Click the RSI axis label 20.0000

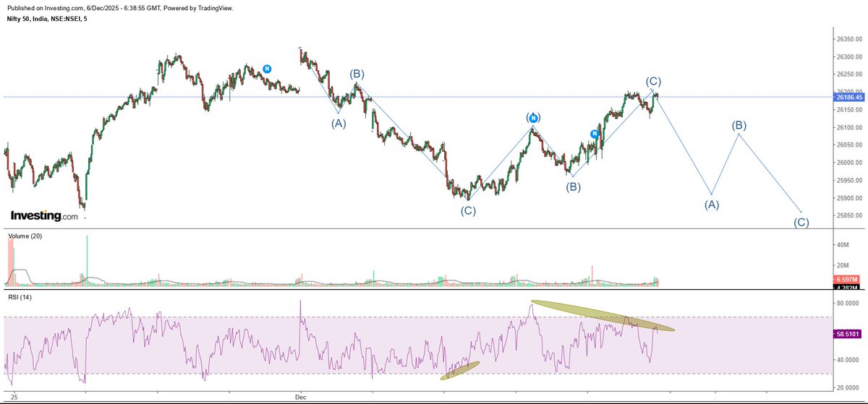[x=846, y=387]
